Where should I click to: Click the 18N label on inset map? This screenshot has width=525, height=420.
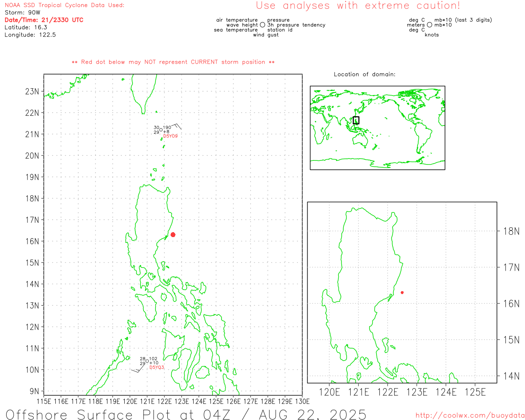point(511,231)
